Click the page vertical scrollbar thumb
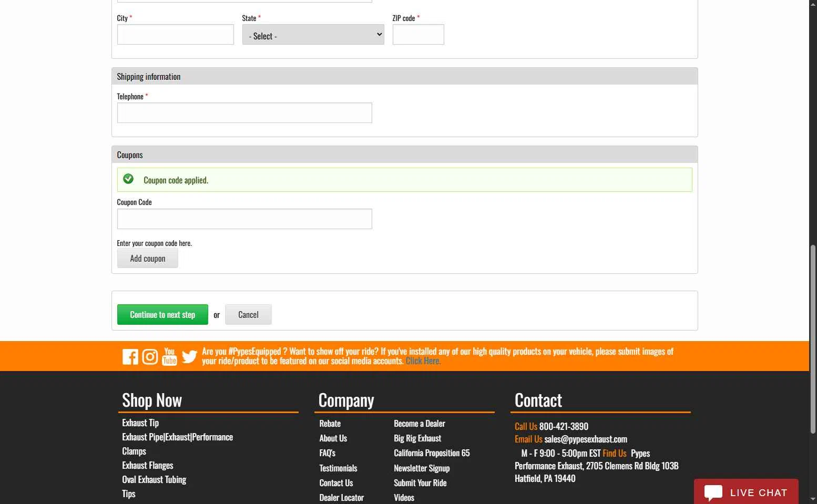Viewport: 817px width, 504px height. [813, 339]
